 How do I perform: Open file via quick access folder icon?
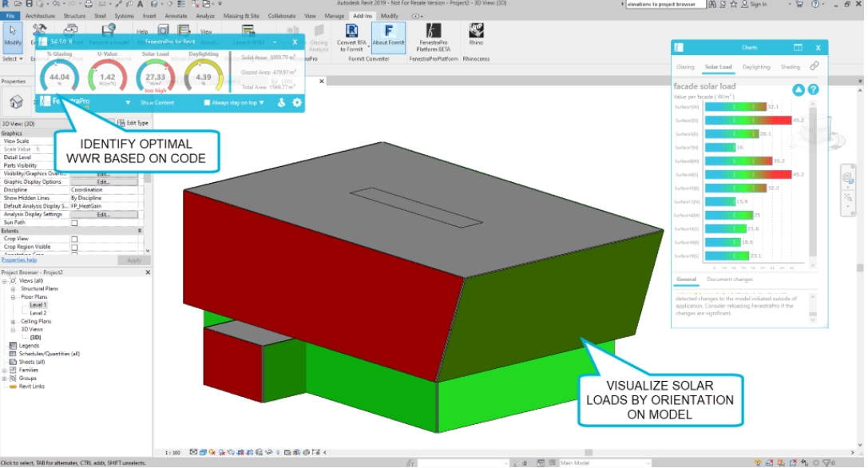pyautogui.click(x=18, y=4)
